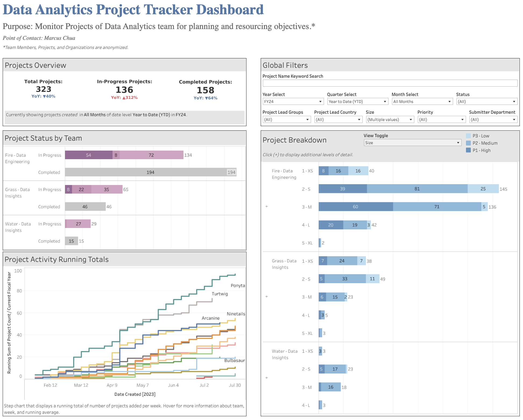Expand Fire - Data Engineering breakdown plus icon
The image size is (523, 420).
[267, 207]
